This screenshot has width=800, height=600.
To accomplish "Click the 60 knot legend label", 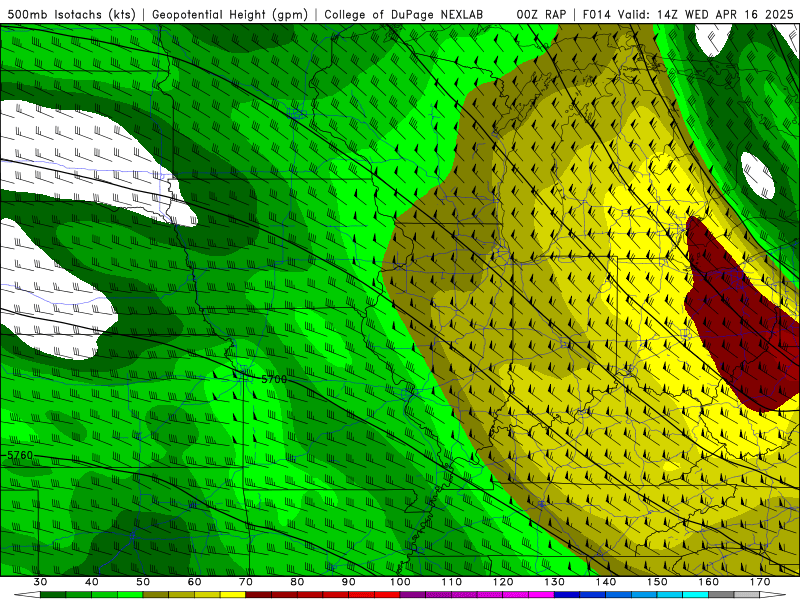I will point(194,582).
